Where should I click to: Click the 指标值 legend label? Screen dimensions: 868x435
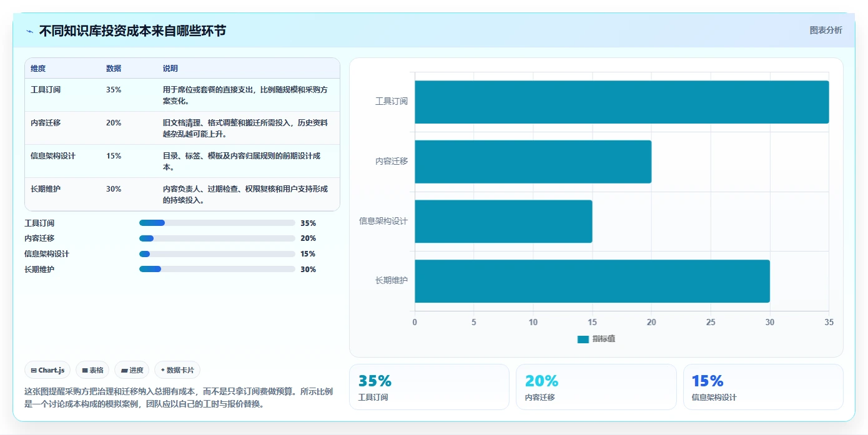pos(604,339)
